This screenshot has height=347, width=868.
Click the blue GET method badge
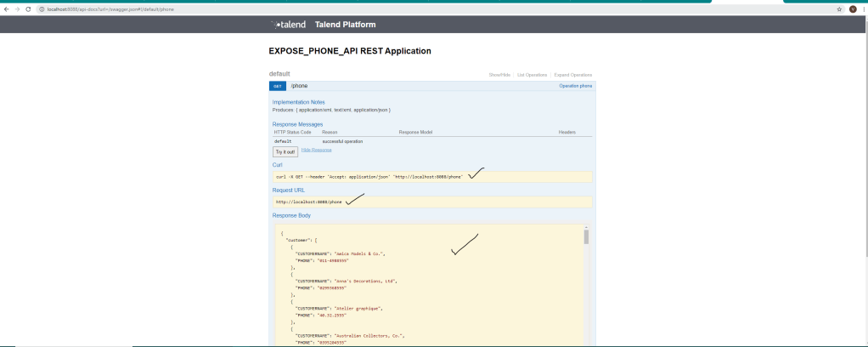(278, 86)
